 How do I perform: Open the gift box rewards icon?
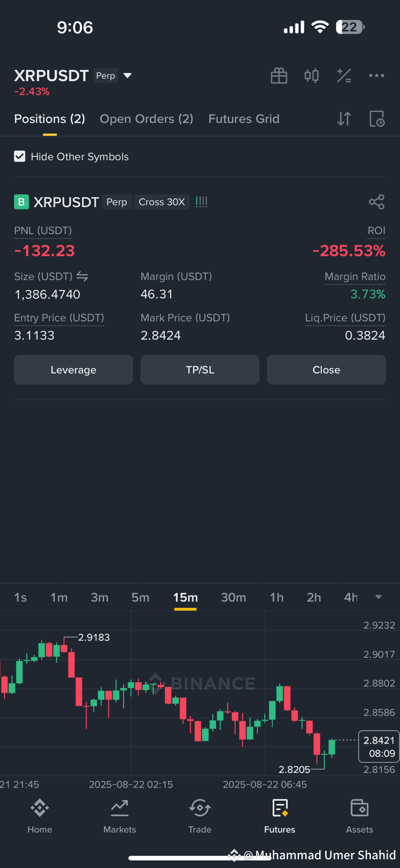coord(279,76)
